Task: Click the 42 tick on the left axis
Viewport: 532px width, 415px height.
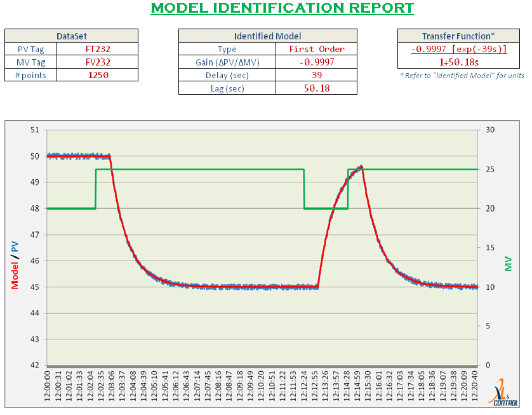Action: (35, 365)
